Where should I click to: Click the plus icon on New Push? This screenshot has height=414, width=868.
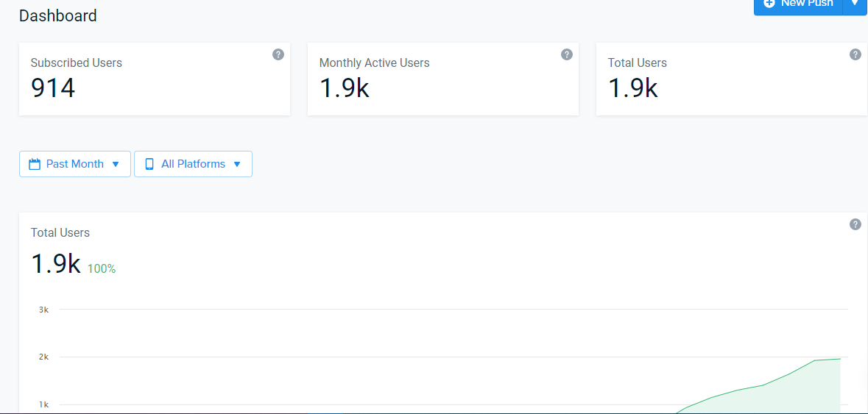(x=769, y=4)
